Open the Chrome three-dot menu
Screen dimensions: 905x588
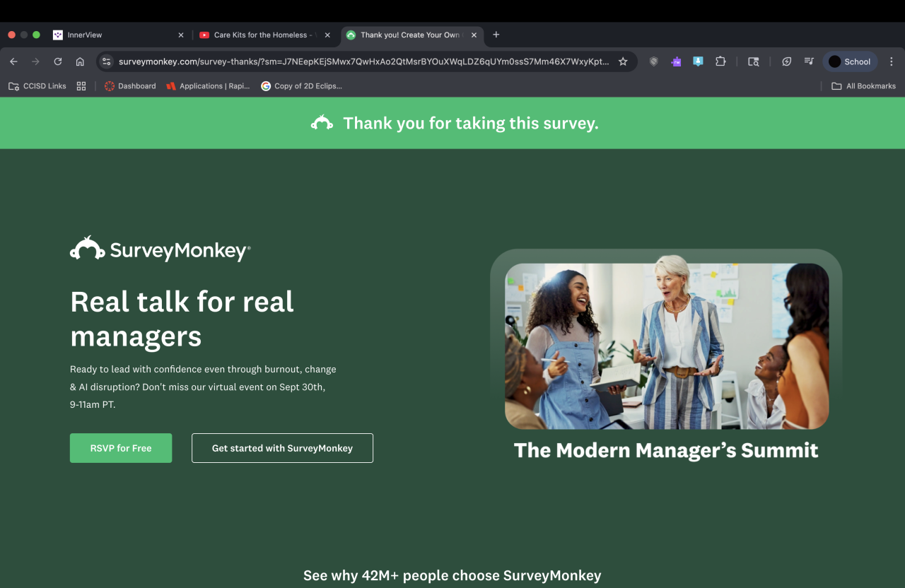click(892, 61)
